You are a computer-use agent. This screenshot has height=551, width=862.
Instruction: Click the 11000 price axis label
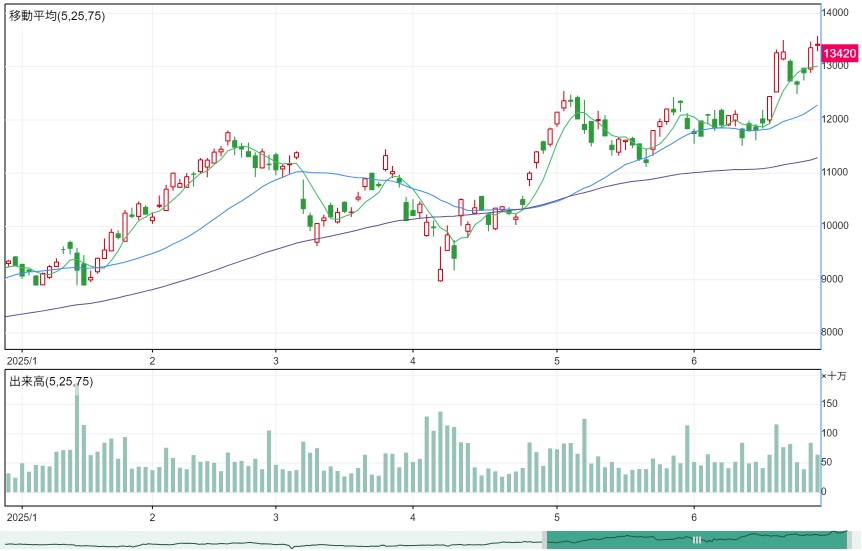(835, 172)
